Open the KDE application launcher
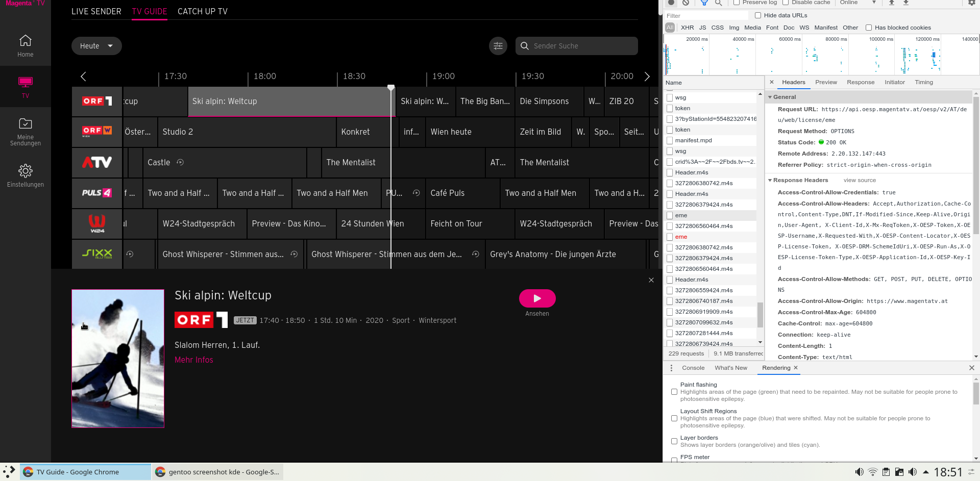 (9, 472)
